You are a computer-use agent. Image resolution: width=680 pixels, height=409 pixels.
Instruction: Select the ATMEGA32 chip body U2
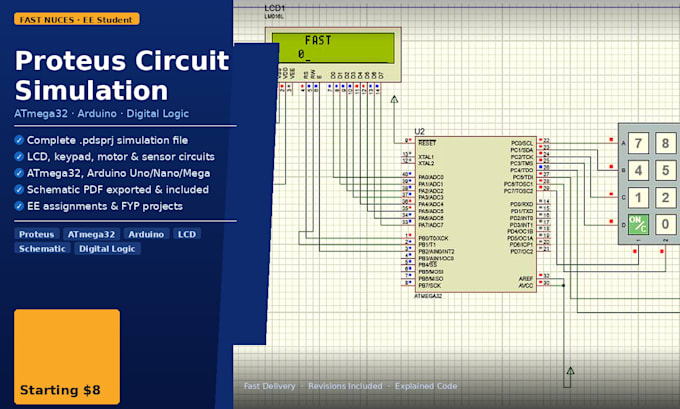[x=476, y=214]
